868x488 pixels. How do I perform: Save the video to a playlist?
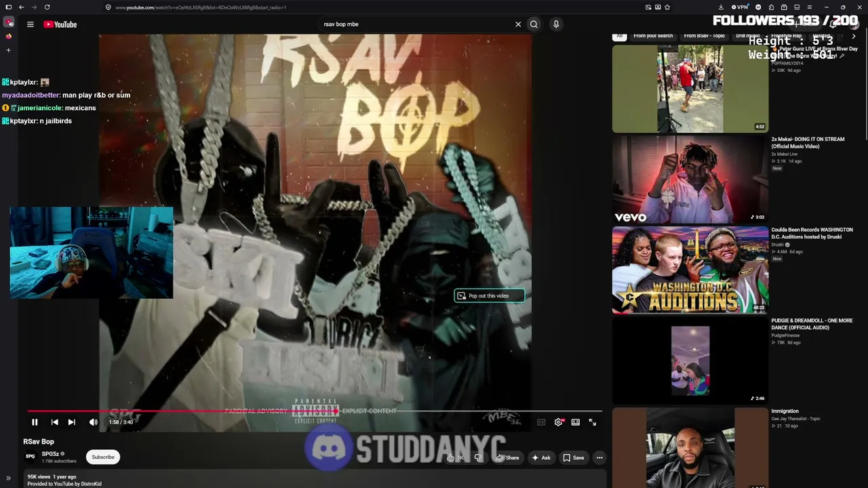[574, 457]
